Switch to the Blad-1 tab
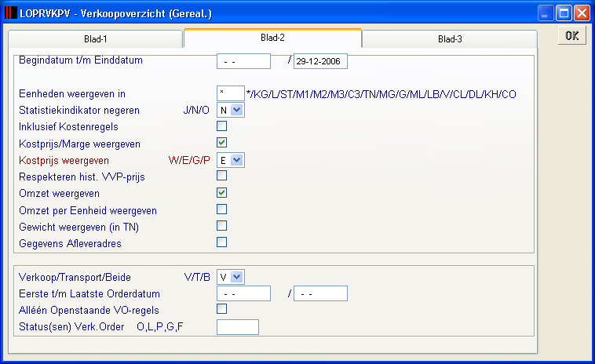Screen dimensions: 595x364 click(96, 39)
